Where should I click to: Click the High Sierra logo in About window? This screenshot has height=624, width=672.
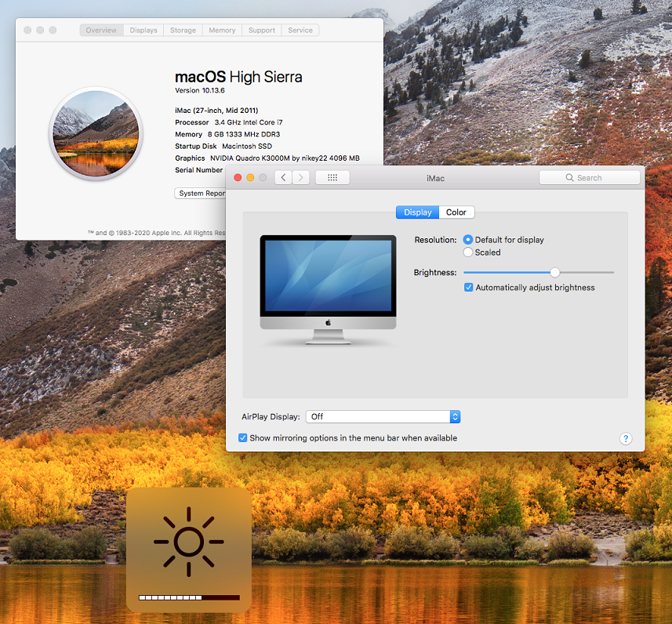(x=96, y=133)
